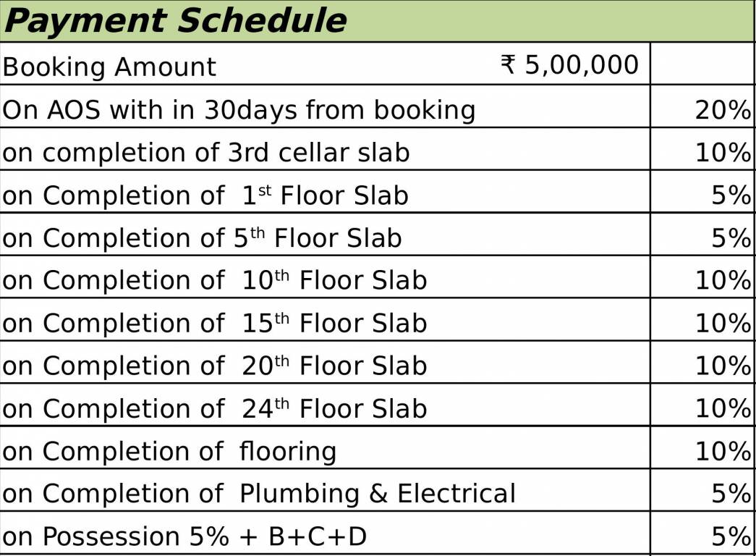Select the 20th Floor Slab row label
The width and height of the screenshot is (756, 556).
[214, 366]
